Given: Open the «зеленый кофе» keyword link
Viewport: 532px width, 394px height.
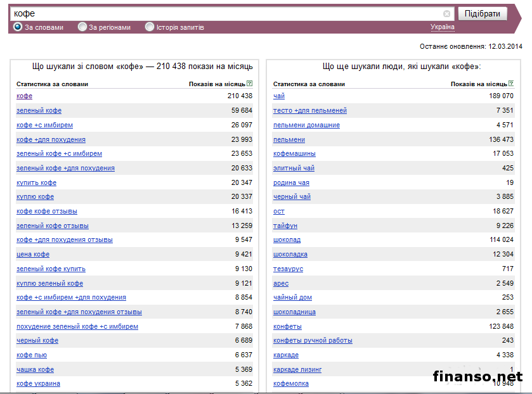Looking at the screenshot, I should click(x=39, y=111).
